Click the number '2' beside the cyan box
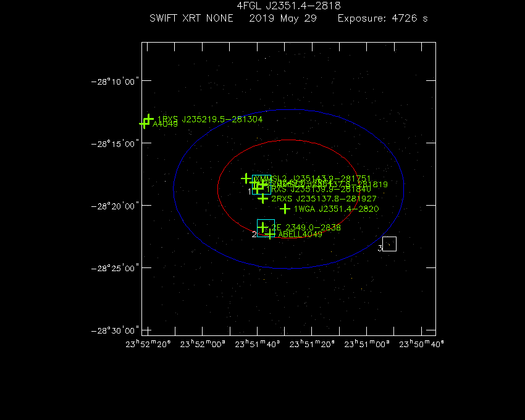Screen dimensions: 525x420 tap(254, 235)
